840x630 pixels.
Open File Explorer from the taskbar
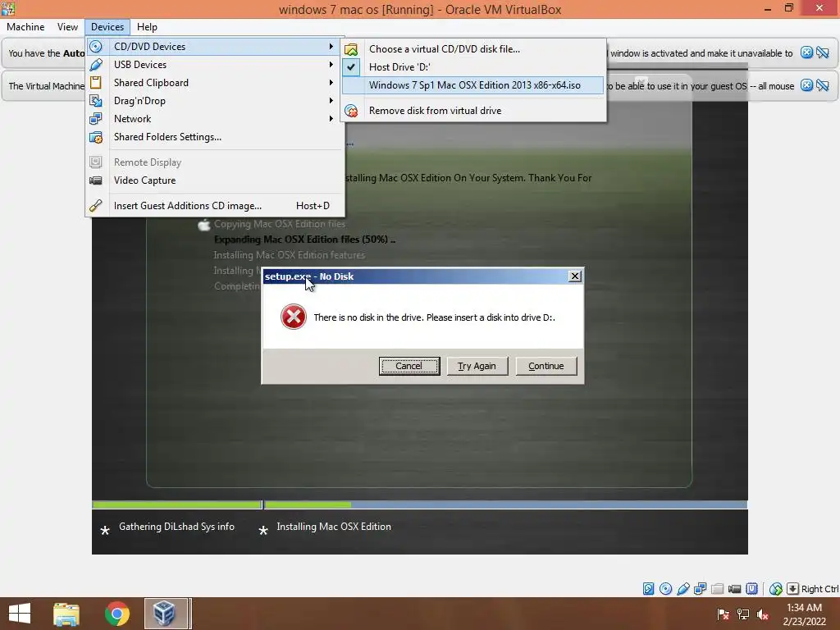click(66, 614)
